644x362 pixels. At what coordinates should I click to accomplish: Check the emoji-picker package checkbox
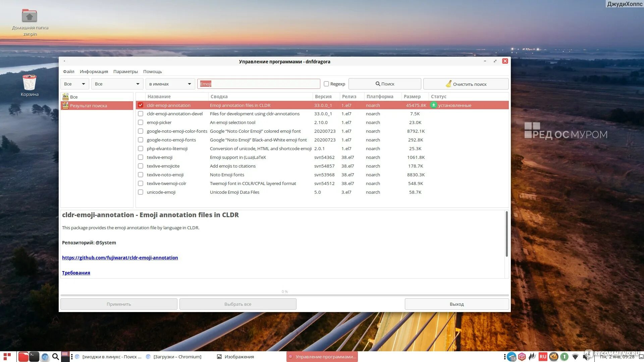(x=141, y=123)
